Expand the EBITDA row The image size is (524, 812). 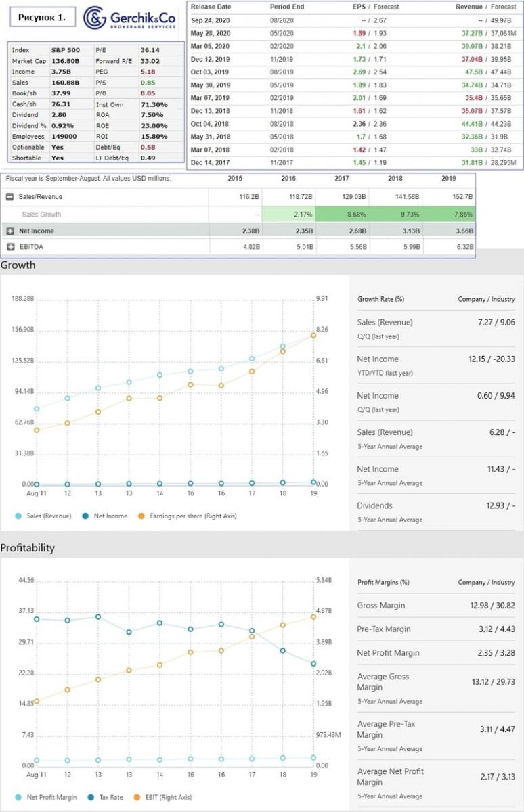click(x=9, y=247)
